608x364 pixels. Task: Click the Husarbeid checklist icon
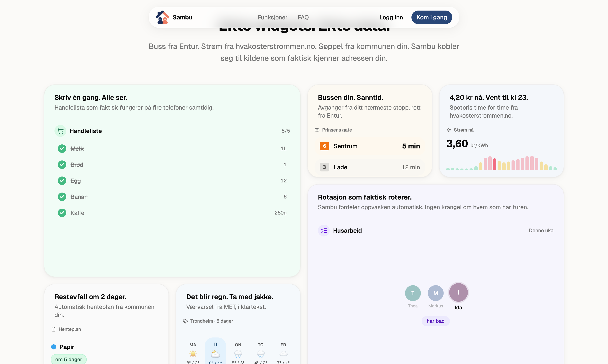click(x=324, y=231)
